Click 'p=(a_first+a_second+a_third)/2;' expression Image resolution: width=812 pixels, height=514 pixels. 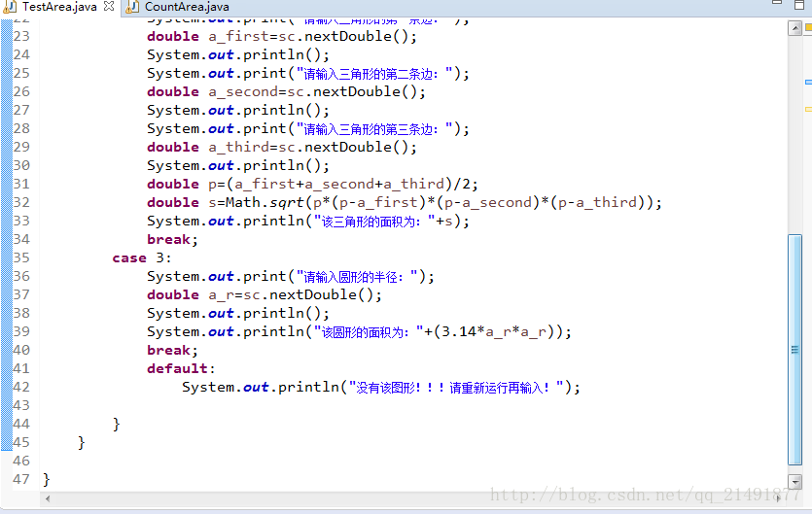point(343,185)
